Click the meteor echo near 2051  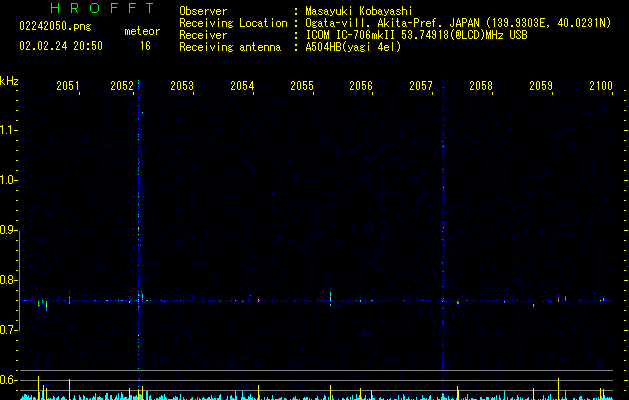click(x=69, y=298)
